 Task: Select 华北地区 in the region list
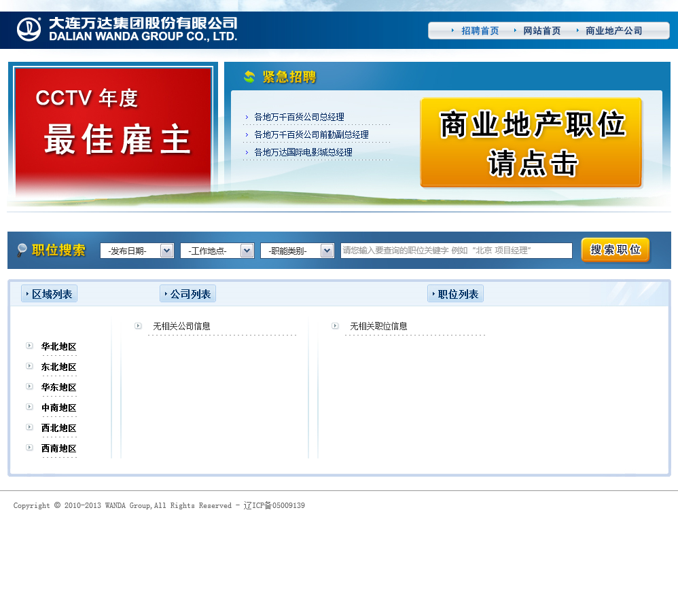[59, 346]
